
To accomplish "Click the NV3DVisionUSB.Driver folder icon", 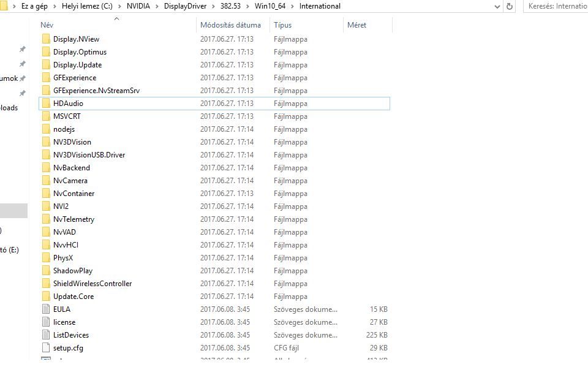I will [x=46, y=154].
